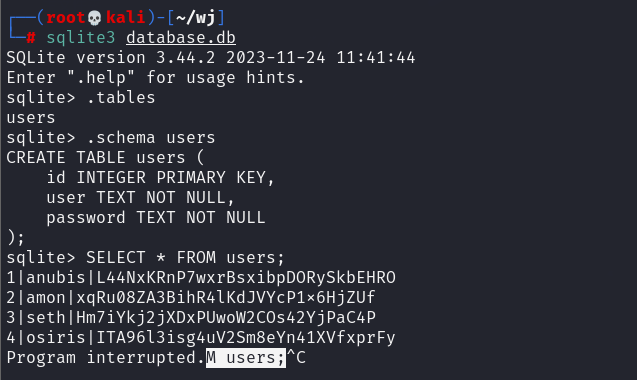Screen dimensions: 637x380
Task: Click the amon user row
Action: pos(191,297)
